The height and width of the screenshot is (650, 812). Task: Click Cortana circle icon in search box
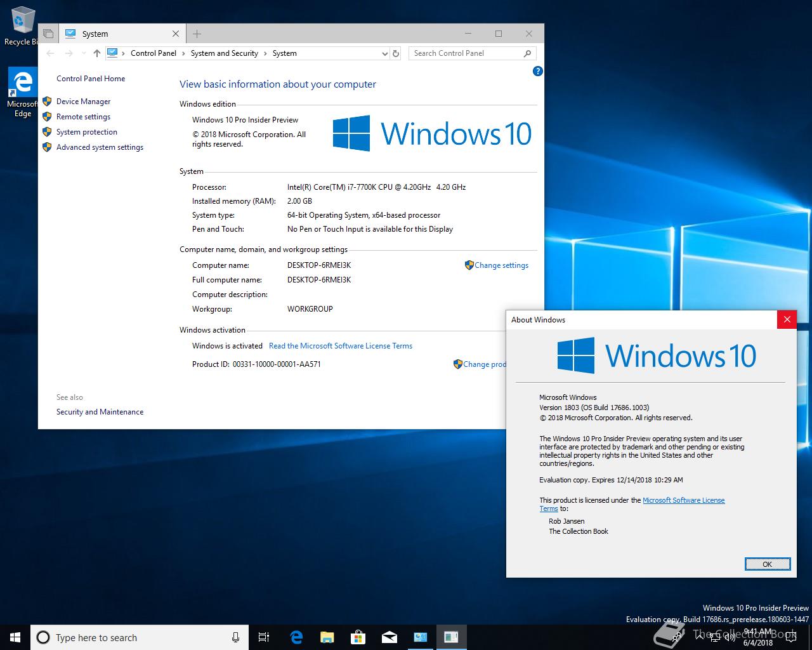point(43,637)
